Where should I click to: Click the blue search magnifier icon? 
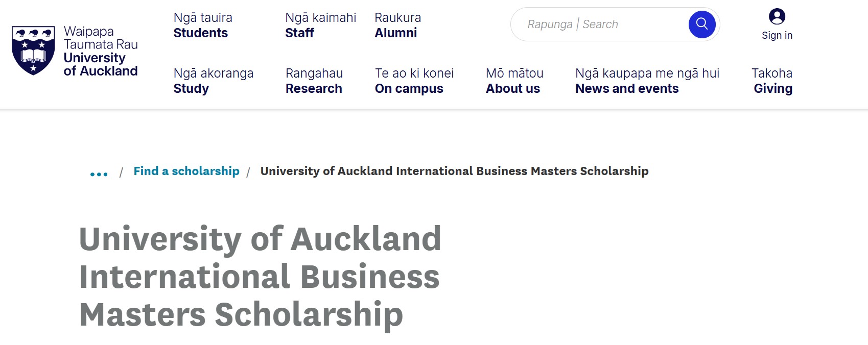pos(701,24)
